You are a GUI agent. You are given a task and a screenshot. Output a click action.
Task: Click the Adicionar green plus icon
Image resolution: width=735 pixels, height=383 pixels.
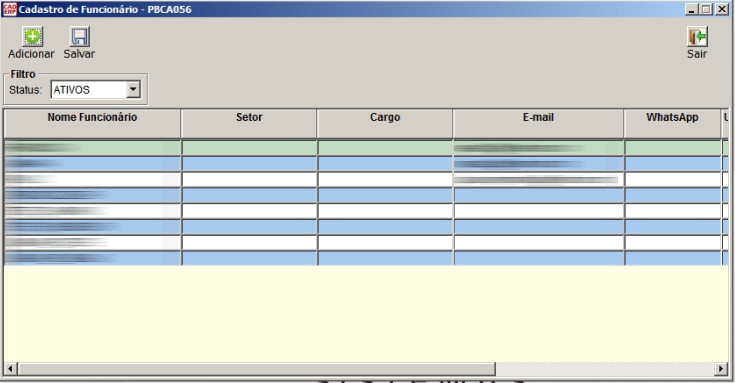pyautogui.click(x=33, y=37)
